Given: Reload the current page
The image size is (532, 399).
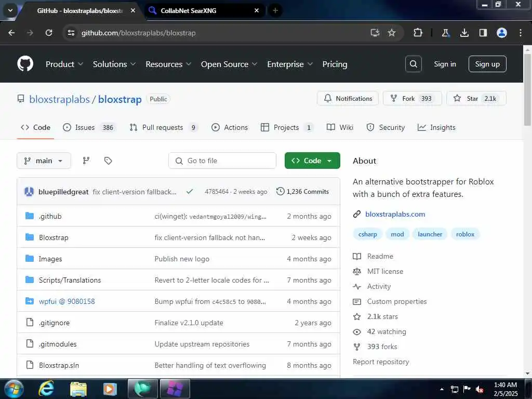Looking at the screenshot, I should click(x=49, y=33).
